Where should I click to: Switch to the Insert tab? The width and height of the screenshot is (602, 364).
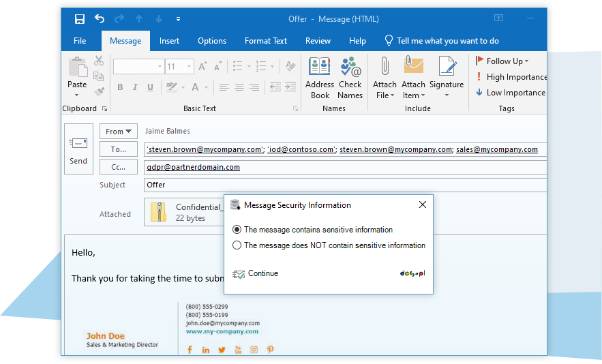pos(169,41)
